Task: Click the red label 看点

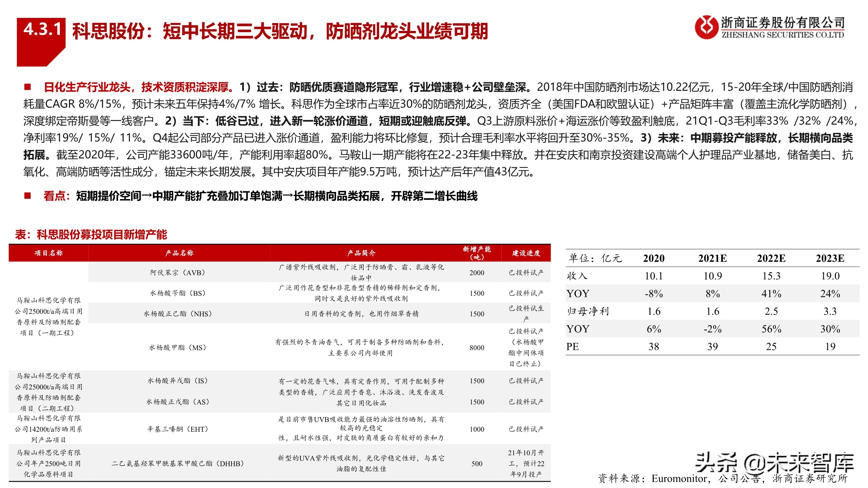Action: tap(54, 196)
